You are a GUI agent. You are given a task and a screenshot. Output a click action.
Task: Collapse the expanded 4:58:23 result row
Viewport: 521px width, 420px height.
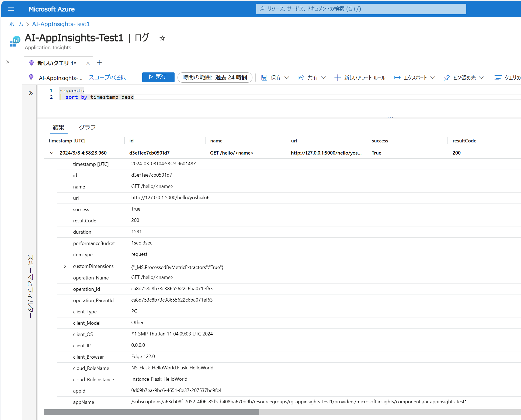coord(51,153)
